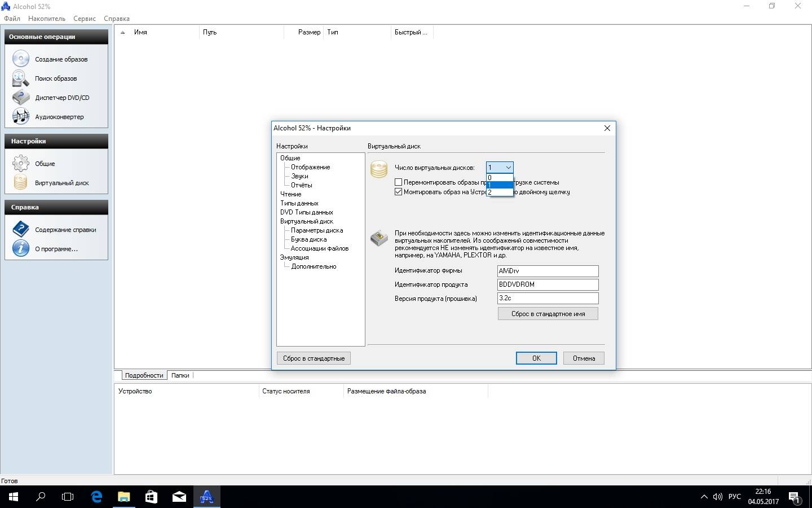Screen dimensions: 812x508
Task: Open the Store icon on taskbar
Action: point(151,497)
